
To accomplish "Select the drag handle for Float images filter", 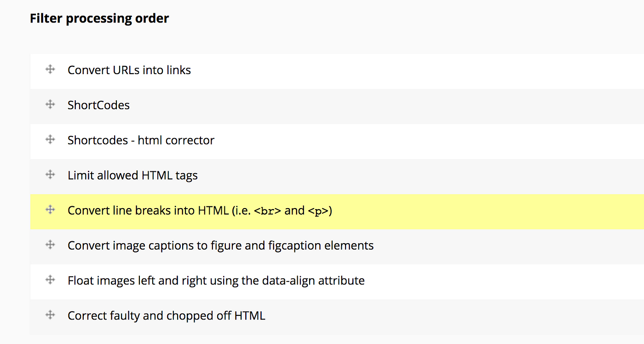I will (50, 280).
